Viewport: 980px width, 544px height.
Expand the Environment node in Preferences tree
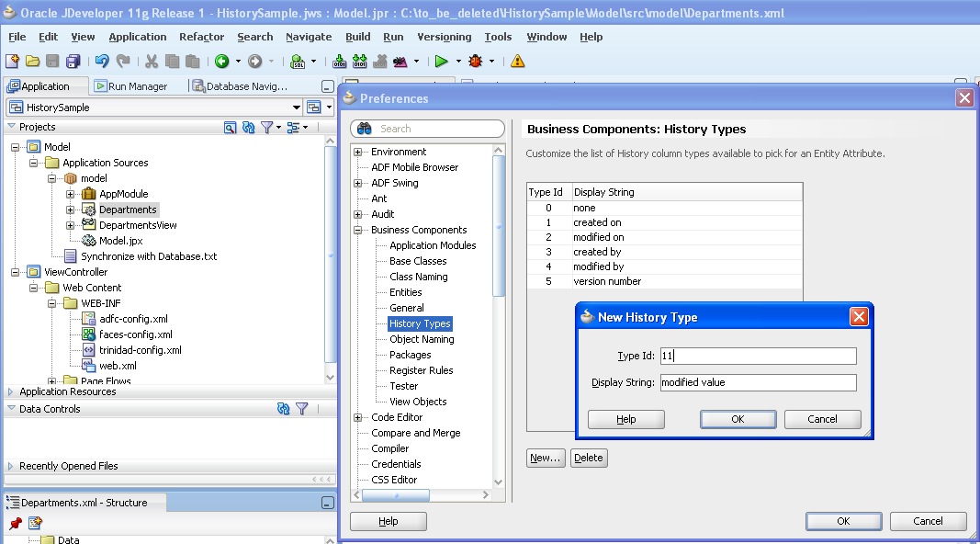tap(358, 150)
